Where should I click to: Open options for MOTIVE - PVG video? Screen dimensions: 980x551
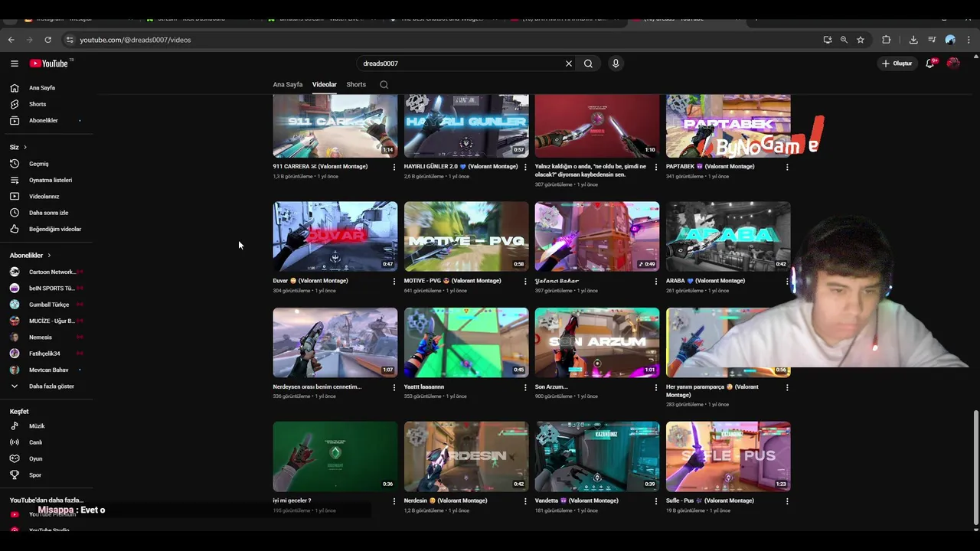(525, 281)
